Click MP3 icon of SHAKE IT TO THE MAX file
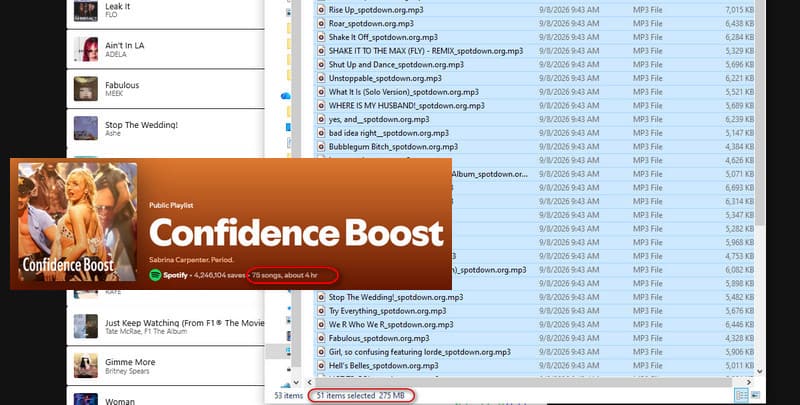The image size is (800, 405). click(x=321, y=51)
